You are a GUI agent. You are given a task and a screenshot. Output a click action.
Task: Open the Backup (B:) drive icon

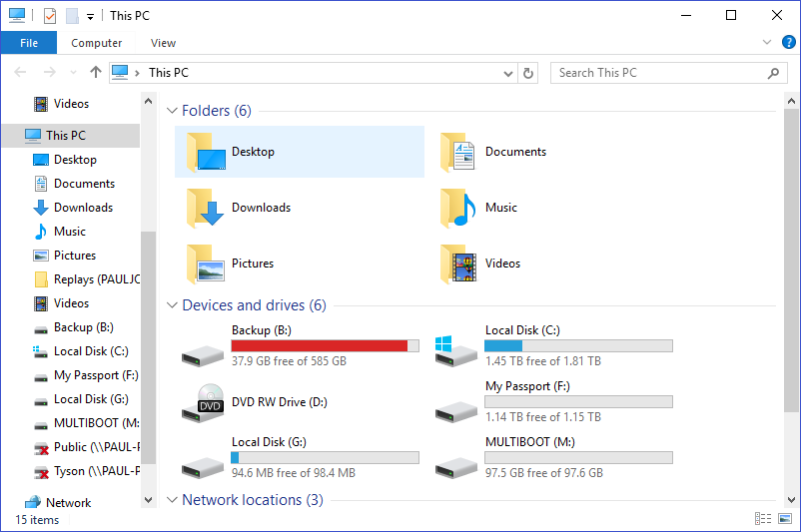(x=203, y=355)
